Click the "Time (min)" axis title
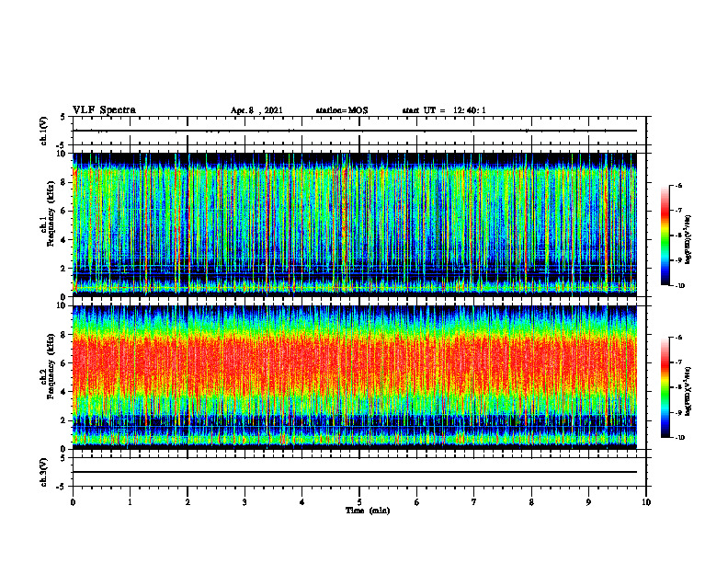 368,511
